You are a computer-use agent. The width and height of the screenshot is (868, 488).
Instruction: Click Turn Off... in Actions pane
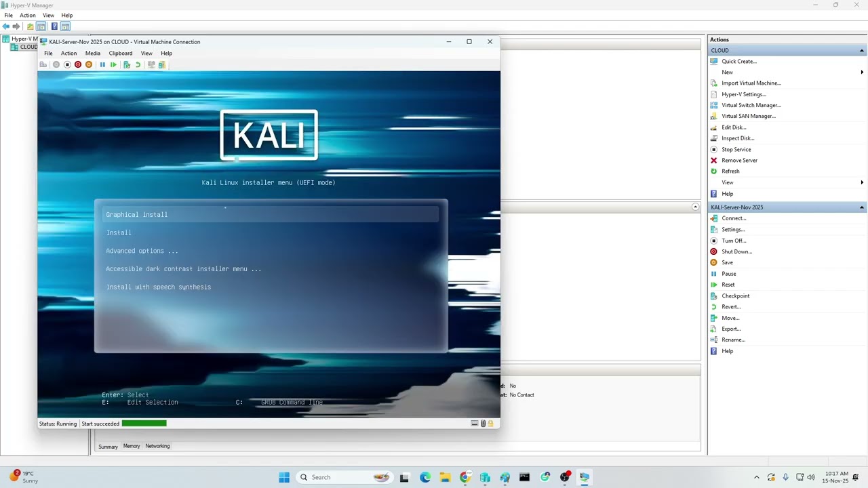[x=734, y=241]
